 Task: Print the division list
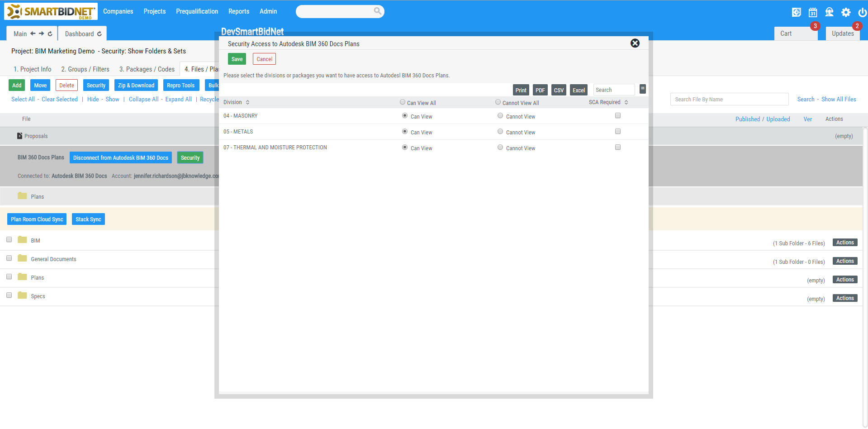[x=521, y=90]
